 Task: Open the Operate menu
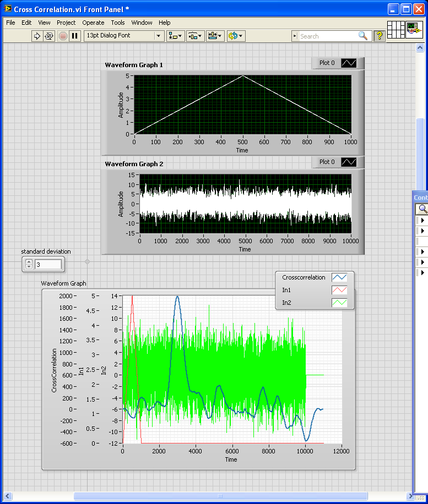tap(93, 23)
